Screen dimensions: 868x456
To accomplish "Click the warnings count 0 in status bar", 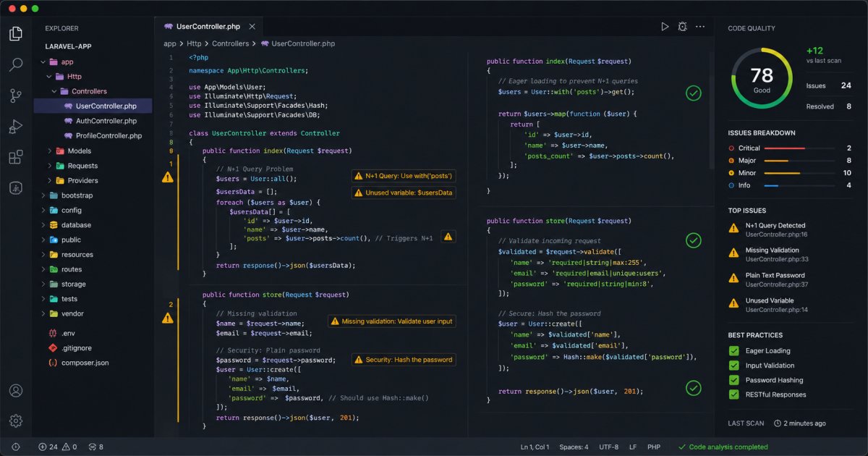I will coord(70,447).
